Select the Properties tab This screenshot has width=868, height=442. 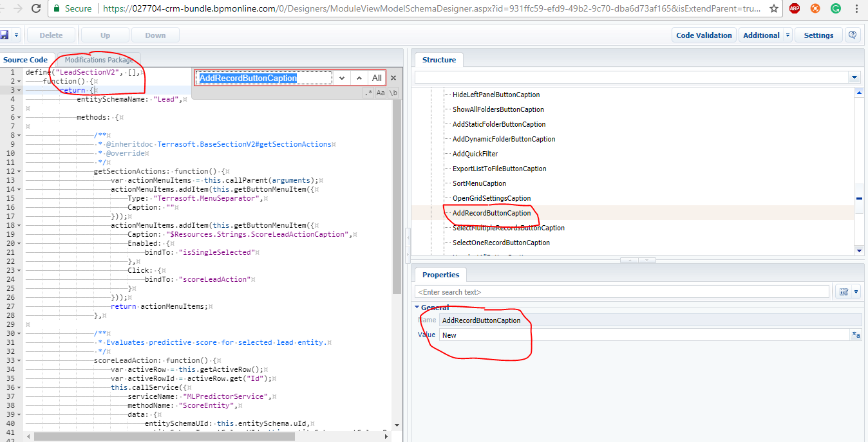(x=440, y=275)
